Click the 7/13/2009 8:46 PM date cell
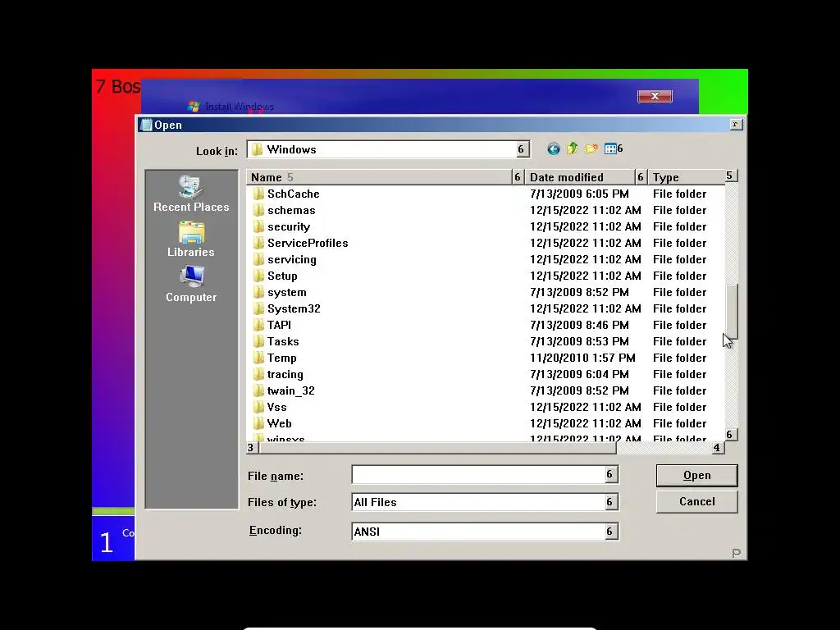The height and width of the screenshot is (630, 840). pyautogui.click(x=579, y=325)
